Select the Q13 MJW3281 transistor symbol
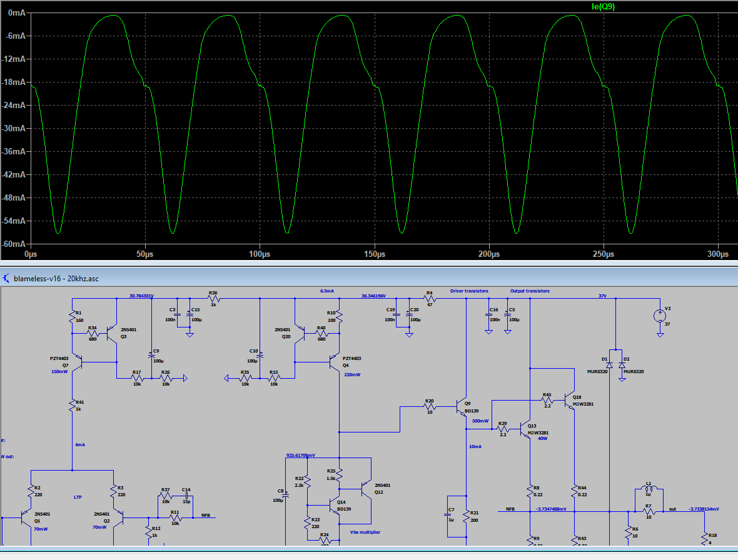 pos(525,429)
